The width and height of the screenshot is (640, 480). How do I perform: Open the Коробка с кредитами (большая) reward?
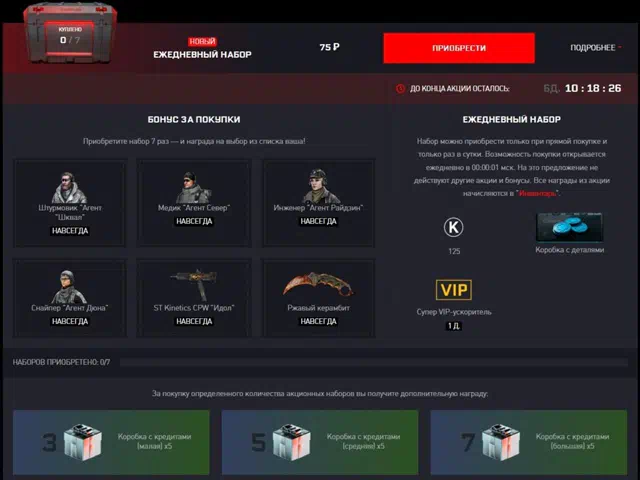529,442
